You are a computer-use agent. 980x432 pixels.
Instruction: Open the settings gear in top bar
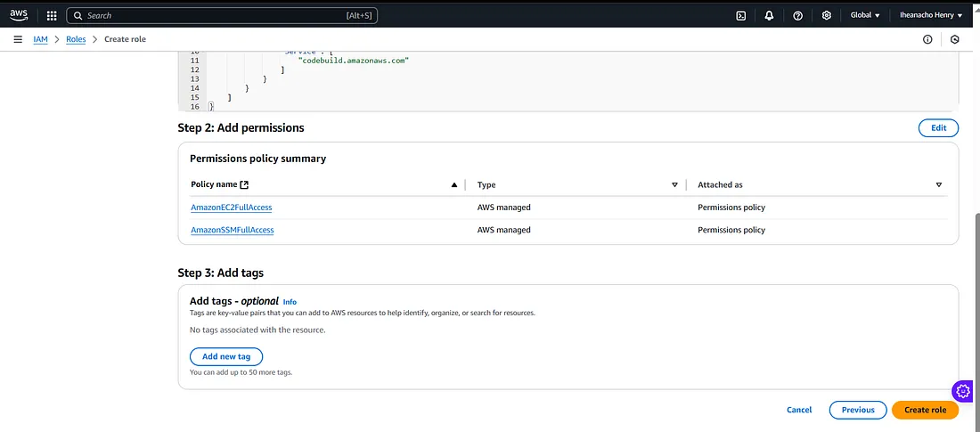pos(826,16)
